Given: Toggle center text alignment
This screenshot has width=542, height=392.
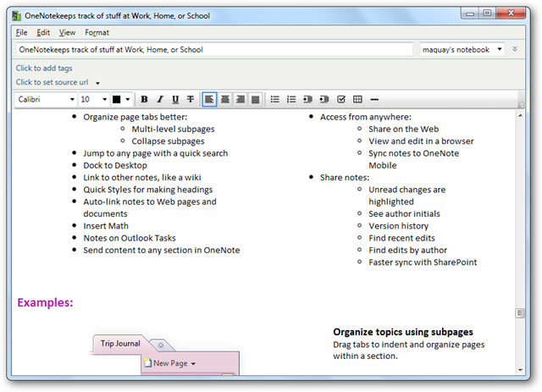Looking at the screenshot, I should (225, 100).
